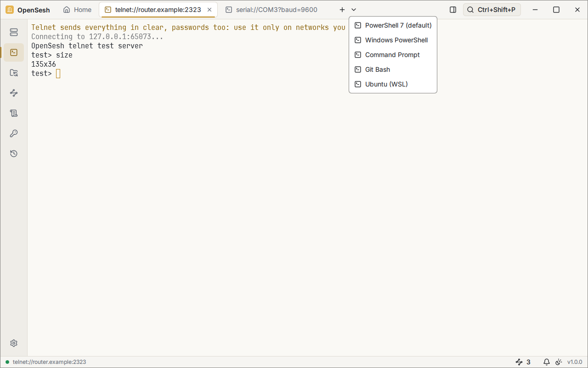
Task: Select PowerShell 7 (default) from menu
Action: (393, 25)
